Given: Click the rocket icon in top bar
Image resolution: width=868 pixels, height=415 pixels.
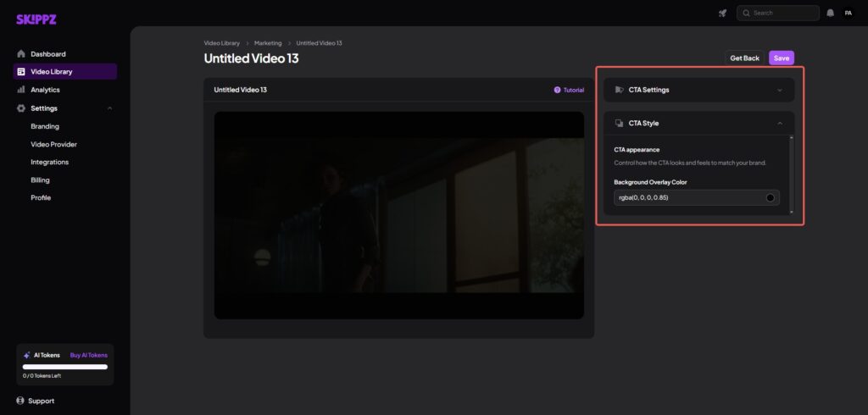Looking at the screenshot, I should (x=722, y=13).
